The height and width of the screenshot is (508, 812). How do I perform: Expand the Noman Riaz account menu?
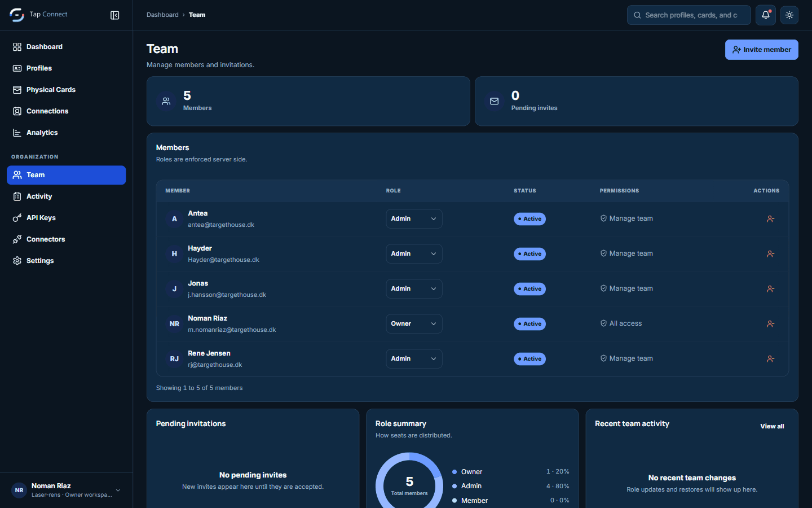click(x=67, y=490)
